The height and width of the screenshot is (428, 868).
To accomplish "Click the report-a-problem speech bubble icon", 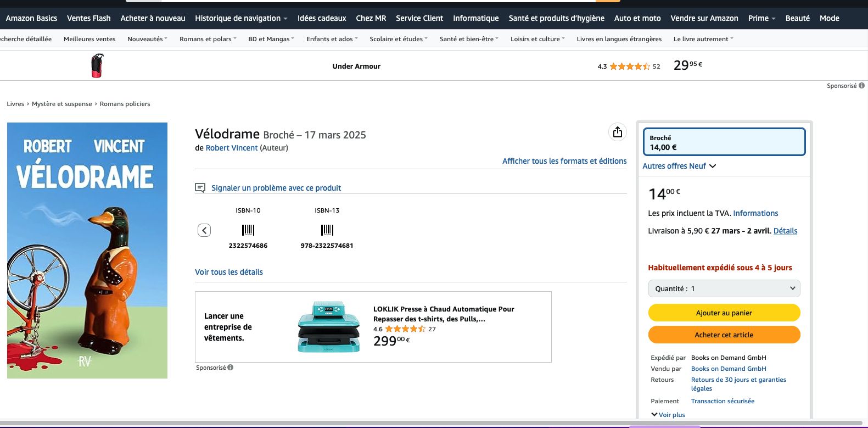I will pos(200,188).
